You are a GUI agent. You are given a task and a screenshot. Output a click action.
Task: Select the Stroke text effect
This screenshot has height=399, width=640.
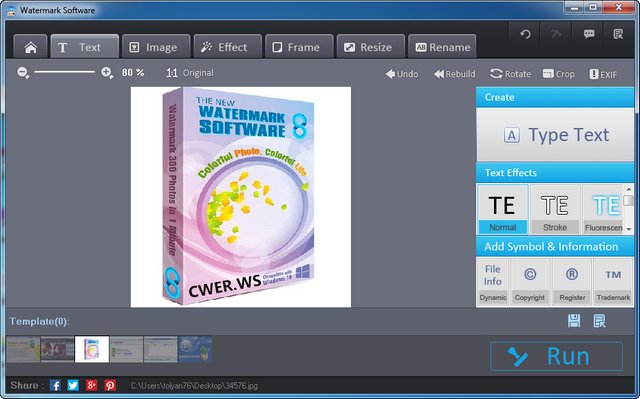click(555, 210)
